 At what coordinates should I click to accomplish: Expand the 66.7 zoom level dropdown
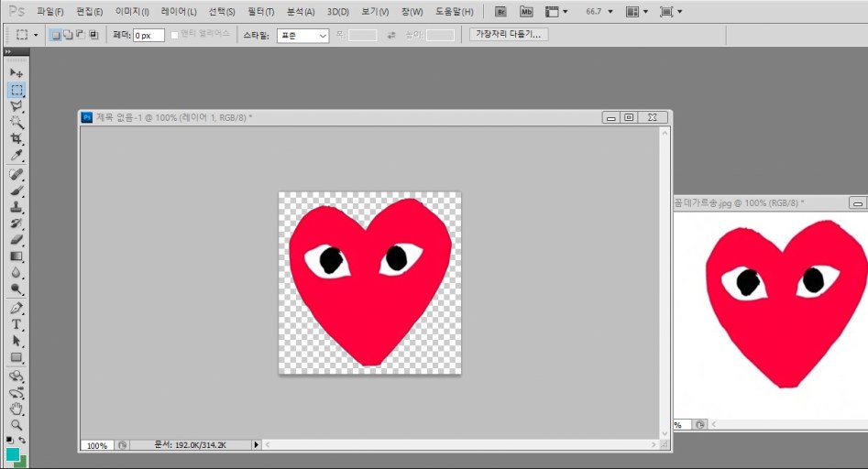point(610,12)
